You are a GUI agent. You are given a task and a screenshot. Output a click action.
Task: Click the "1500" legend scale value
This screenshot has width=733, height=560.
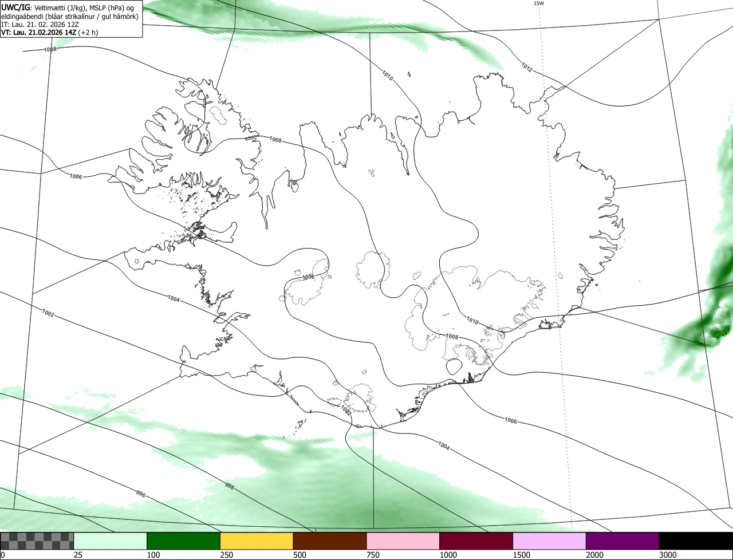[522, 555]
